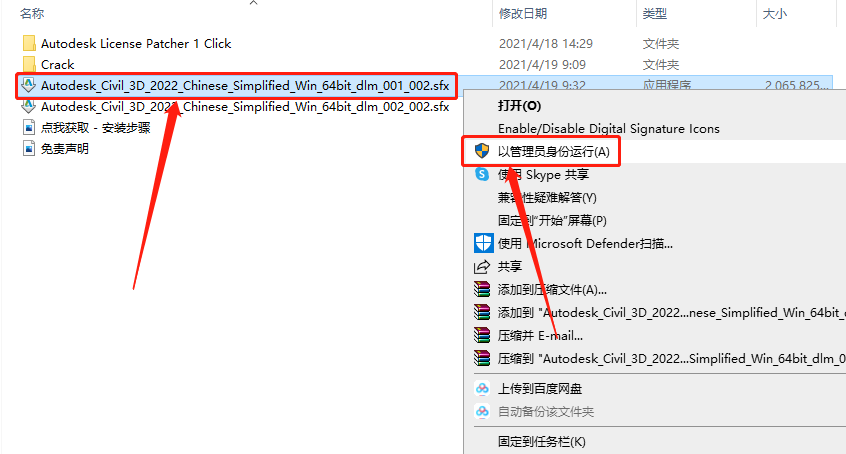Sort files by the 修改日期 column header

tap(523, 13)
